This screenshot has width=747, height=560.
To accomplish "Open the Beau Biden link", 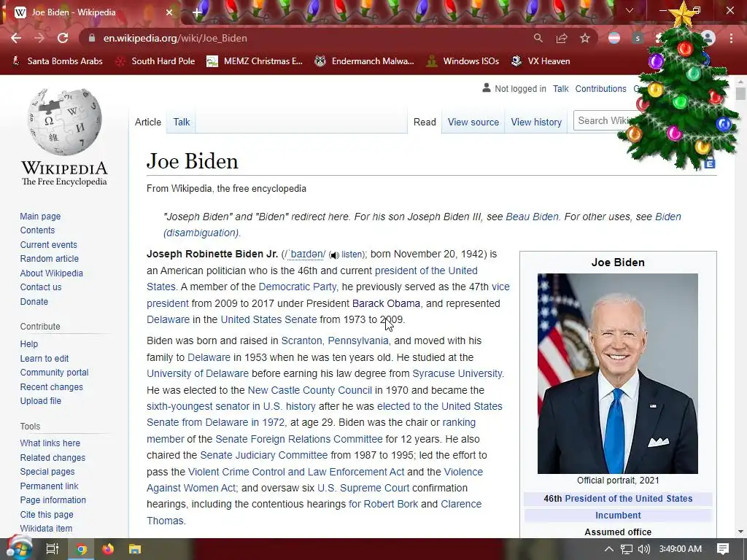I will pyautogui.click(x=532, y=217).
